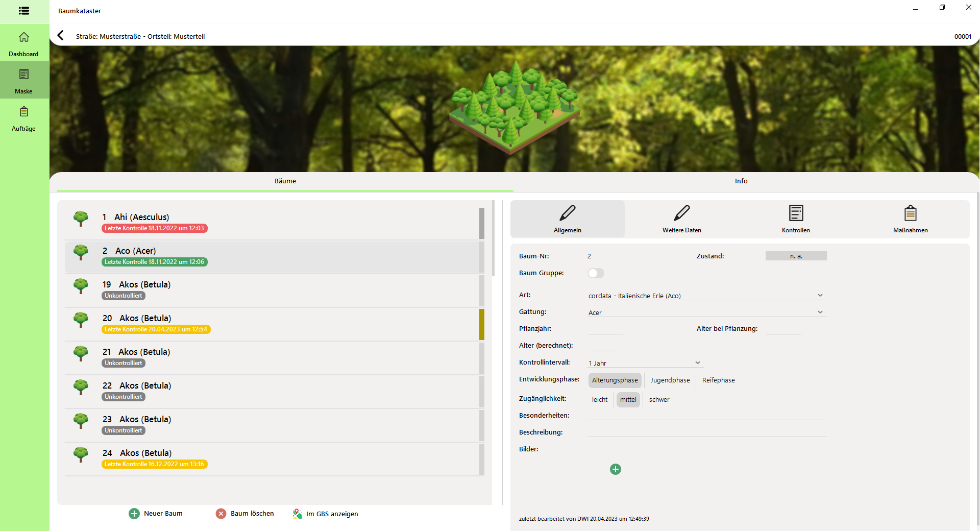The image size is (980, 531).
Task: Open the Maßnahmen clipboard section
Action: [910, 219]
